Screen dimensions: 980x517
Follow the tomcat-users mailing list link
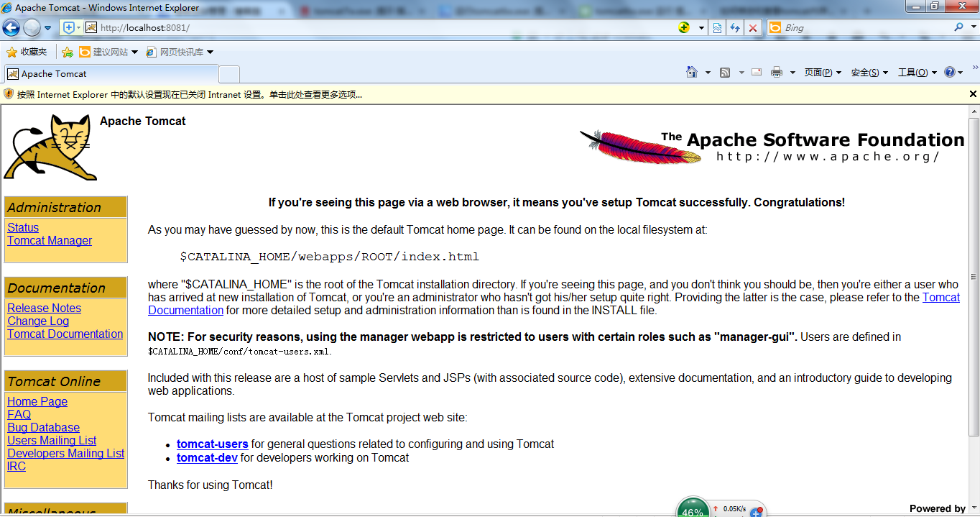tap(213, 444)
